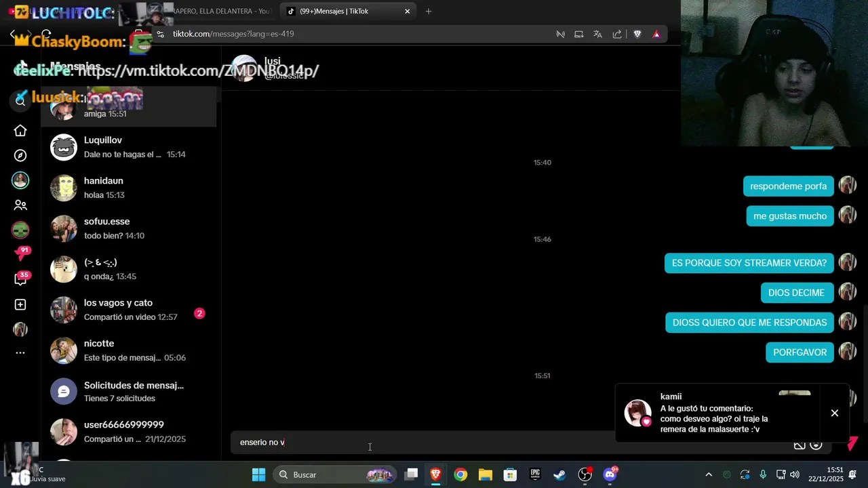Image resolution: width=868 pixels, height=488 pixels.
Task: Open the microphone tray icon
Action: click(x=763, y=474)
